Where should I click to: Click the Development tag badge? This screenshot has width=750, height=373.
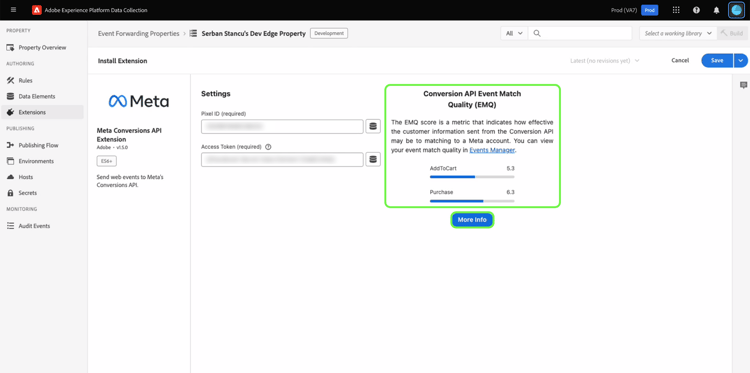(x=329, y=33)
